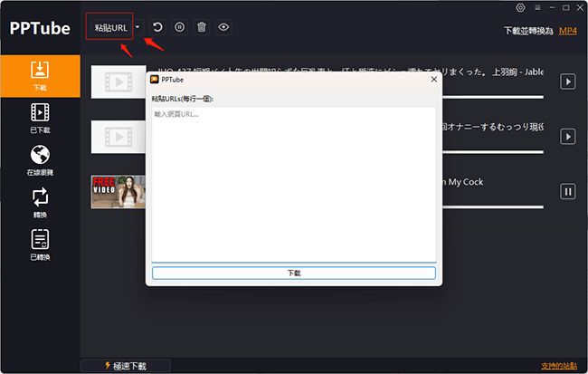The height and width of the screenshot is (374, 588).
Task: Click the resume all downloads icon
Action: point(157,27)
